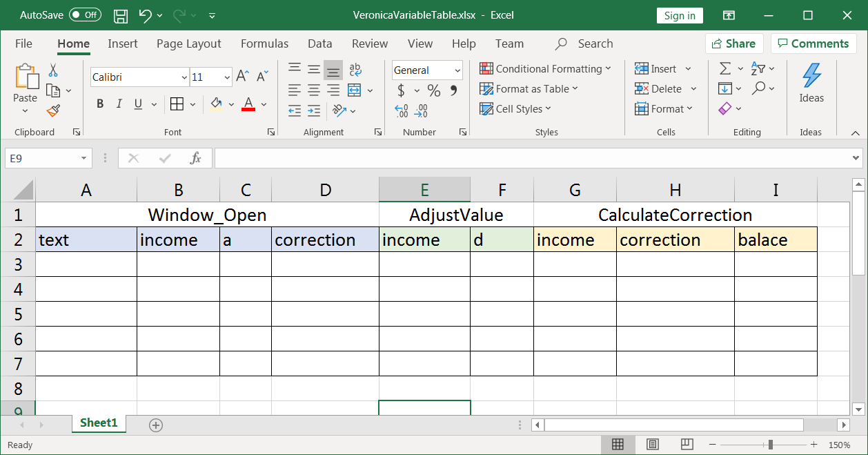
Task: Toggle bold formatting
Action: pos(100,104)
